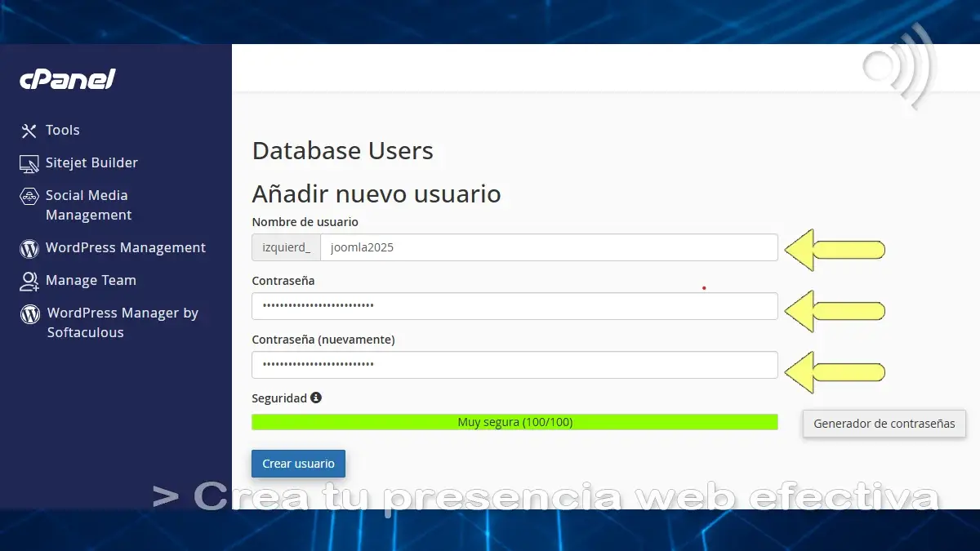The width and height of the screenshot is (980, 551).
Task: Click the green Muy segura strength bar
Action: coord(514,422)
